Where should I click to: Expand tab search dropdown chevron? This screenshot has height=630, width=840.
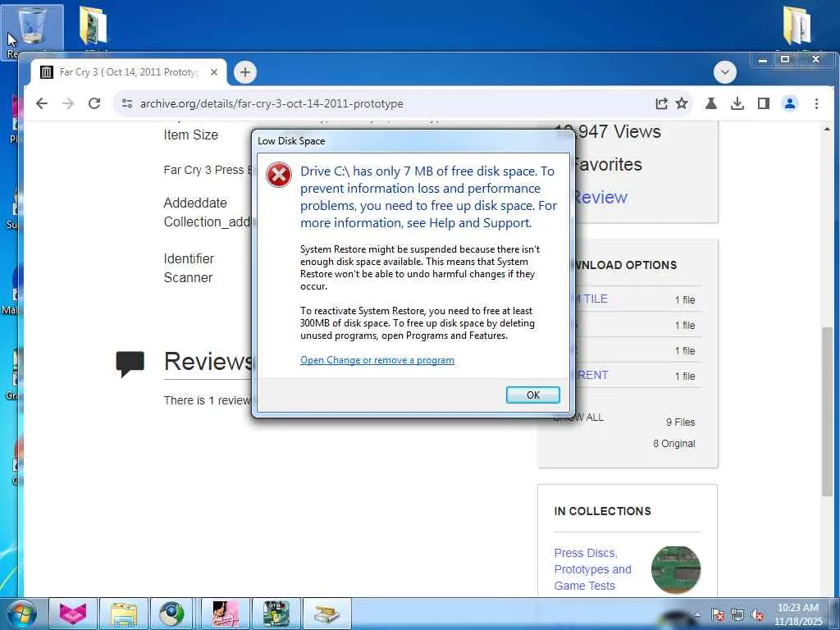click(x=725, y=72)
